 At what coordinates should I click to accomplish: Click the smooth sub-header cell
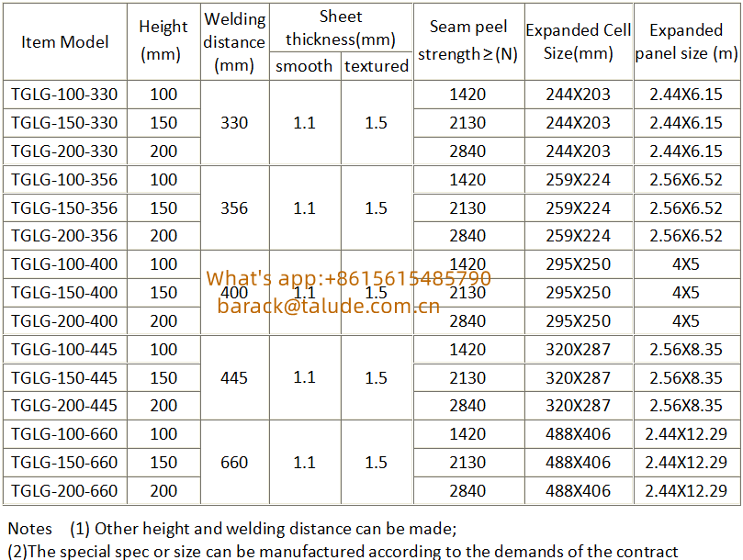point(304,66)
